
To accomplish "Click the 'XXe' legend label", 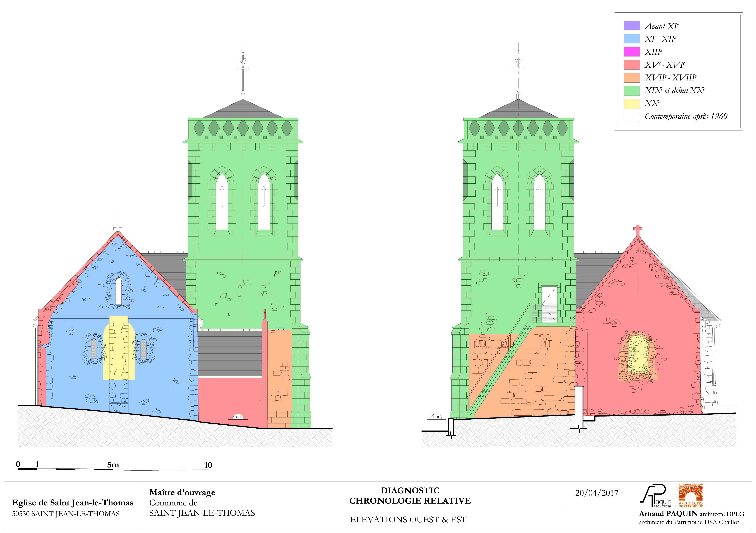I will coord(653,104).
